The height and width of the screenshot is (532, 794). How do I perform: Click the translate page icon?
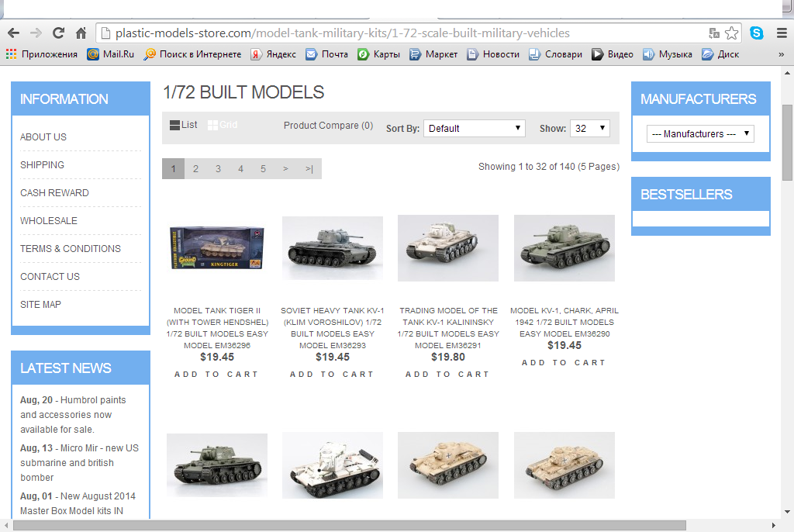(714, 33)
